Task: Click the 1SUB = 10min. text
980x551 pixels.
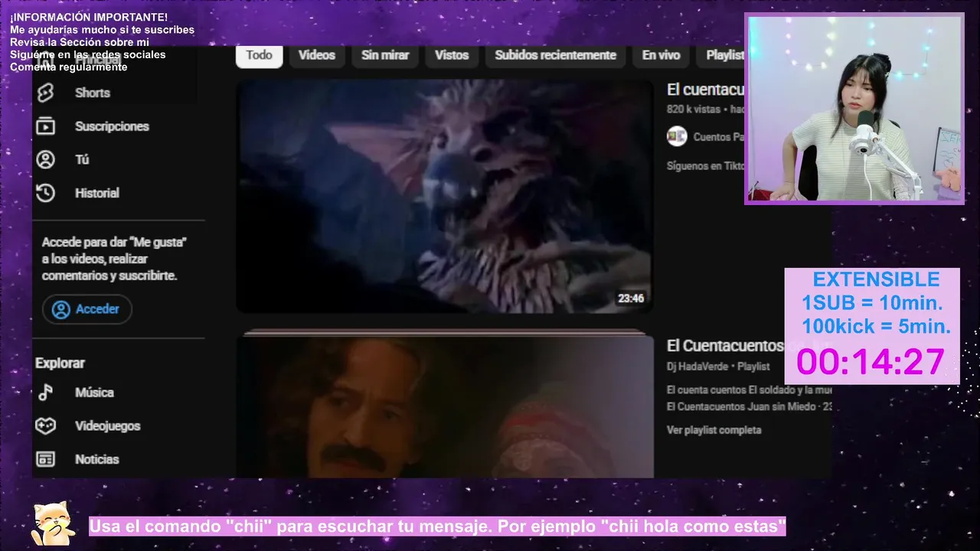Action: coord(872,303)
